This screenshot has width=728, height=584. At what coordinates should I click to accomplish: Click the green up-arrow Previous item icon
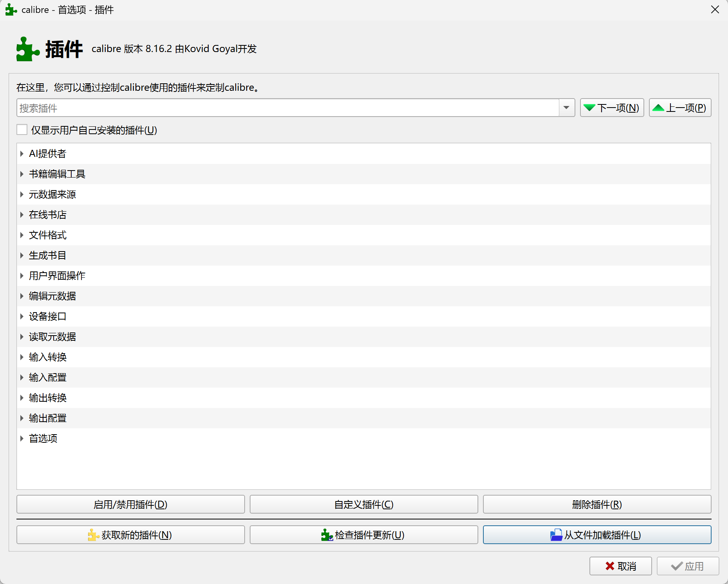pyautogui.click(x=658, y=108)
